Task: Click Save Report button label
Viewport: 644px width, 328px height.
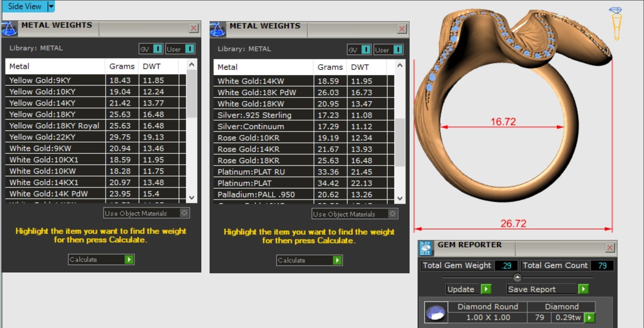Action: pos(532,289)
